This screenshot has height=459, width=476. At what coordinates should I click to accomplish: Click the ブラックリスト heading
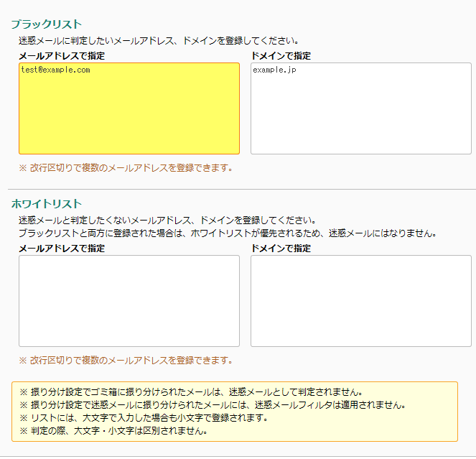[x=47, y=24]
